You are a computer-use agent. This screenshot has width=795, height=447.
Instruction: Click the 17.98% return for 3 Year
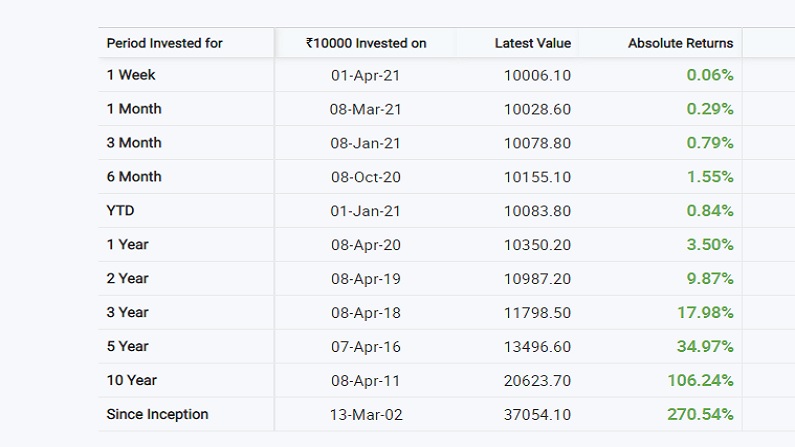pyautogui.click(x=705, y=313)
